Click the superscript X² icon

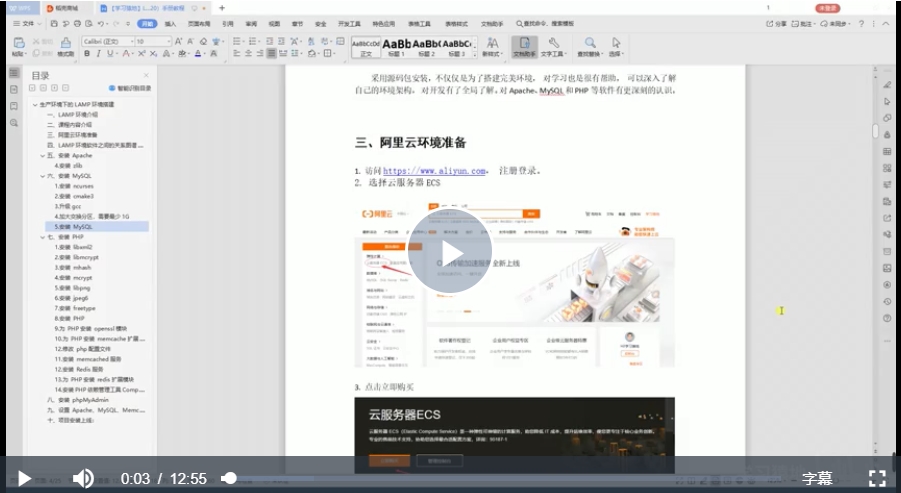141,53
